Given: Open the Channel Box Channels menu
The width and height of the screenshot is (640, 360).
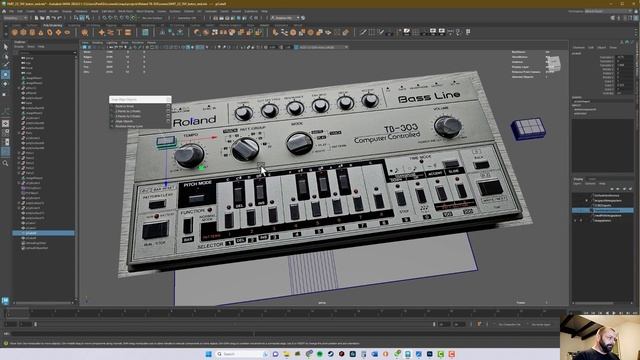Looking at the screenshot, I should coord(579,47).
